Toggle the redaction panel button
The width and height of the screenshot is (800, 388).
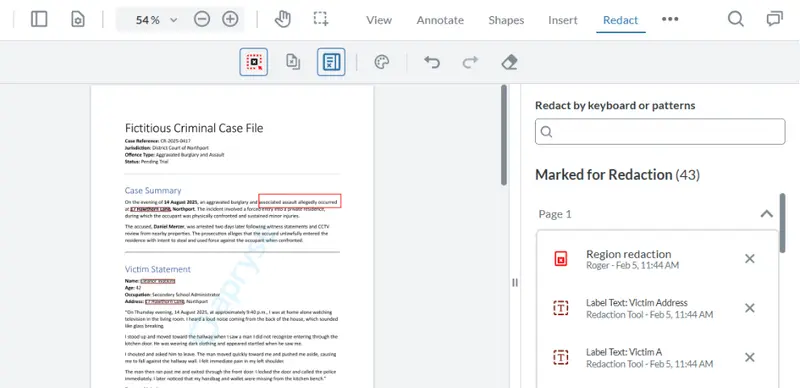(331, 62)
